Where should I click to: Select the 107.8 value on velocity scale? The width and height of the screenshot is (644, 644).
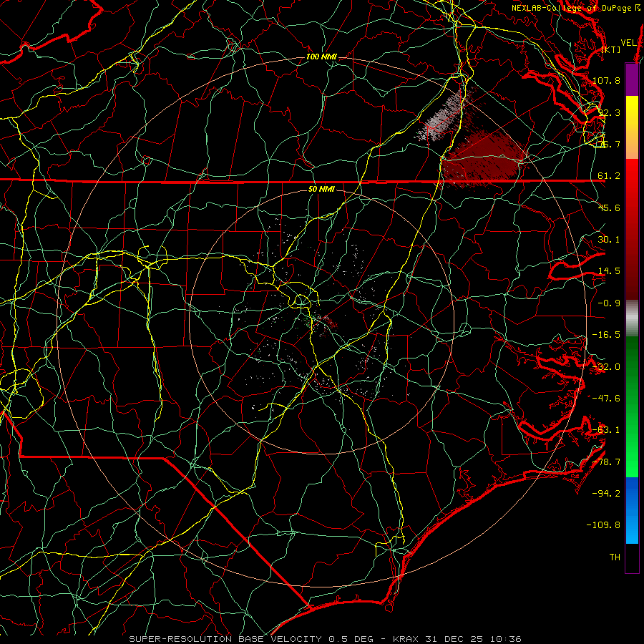[606, 80]
